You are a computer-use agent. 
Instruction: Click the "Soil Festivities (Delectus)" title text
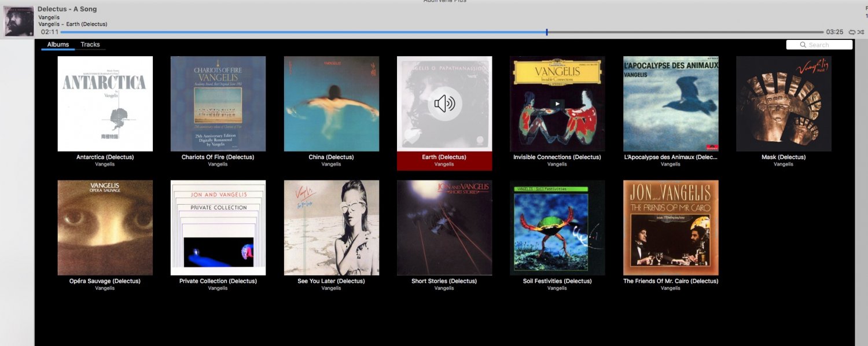click(x=557, y=281)
